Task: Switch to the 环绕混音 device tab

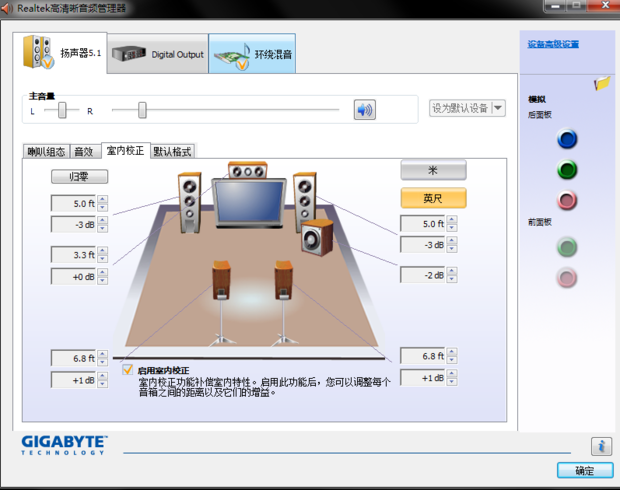Action: tap(252, 54)
